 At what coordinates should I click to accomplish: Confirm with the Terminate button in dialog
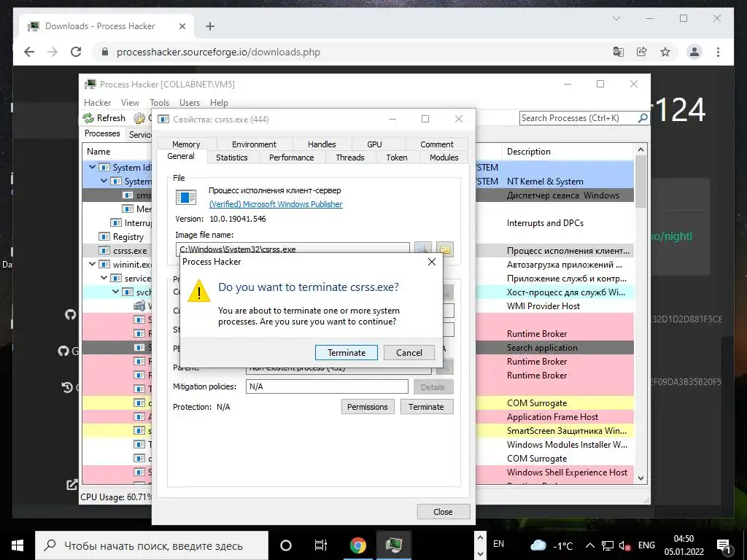[347, 352]
